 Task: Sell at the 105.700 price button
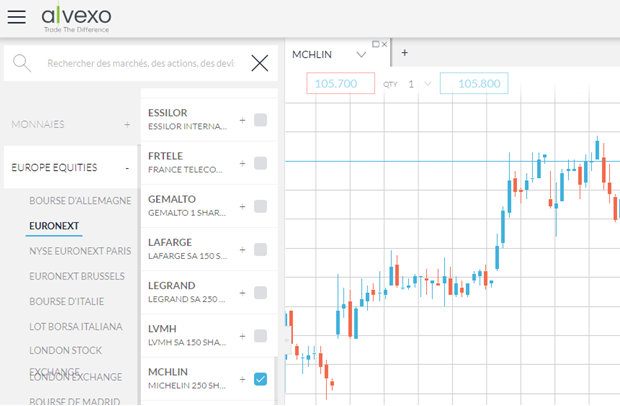click(x=340, y=83)
